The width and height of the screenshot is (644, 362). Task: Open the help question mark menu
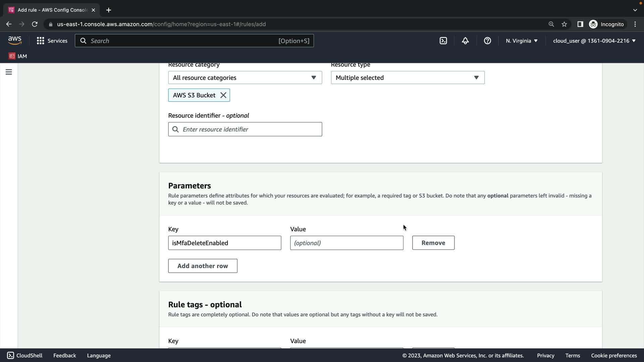(487, 41)
